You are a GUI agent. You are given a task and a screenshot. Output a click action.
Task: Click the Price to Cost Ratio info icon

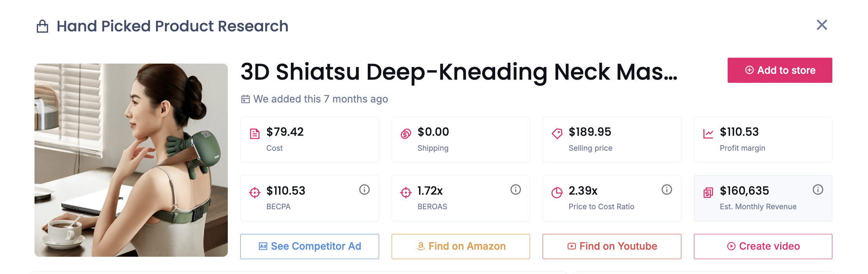tap(666, 190)
